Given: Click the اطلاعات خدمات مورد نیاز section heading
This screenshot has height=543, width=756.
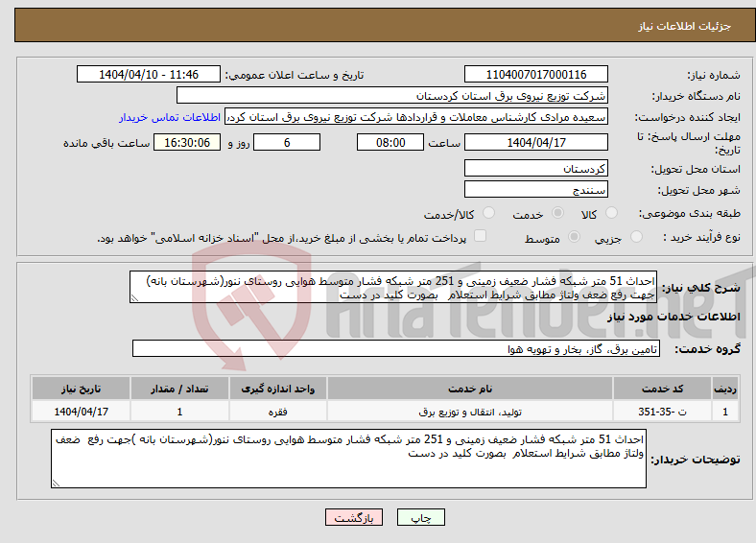Looking at the screenshot, I should [673, 317].
